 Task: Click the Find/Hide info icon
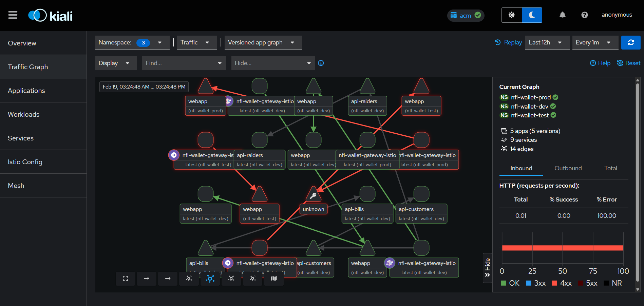(321, 63)
